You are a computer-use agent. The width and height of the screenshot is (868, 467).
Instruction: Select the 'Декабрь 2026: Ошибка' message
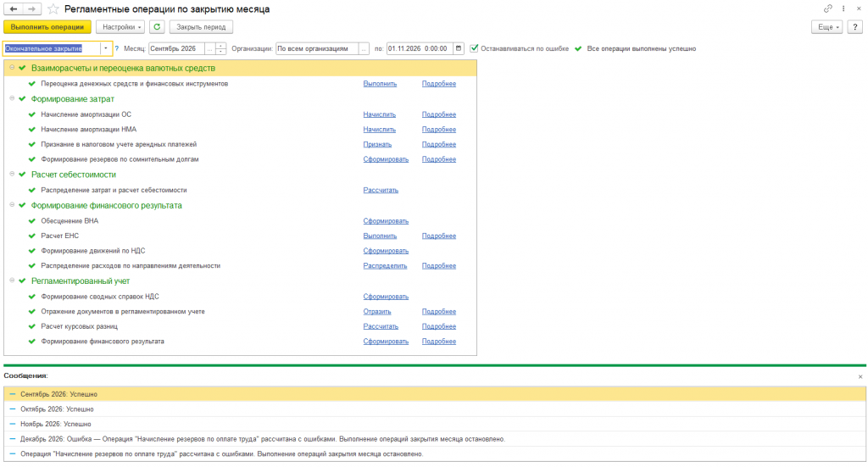[x=435, y=439]
